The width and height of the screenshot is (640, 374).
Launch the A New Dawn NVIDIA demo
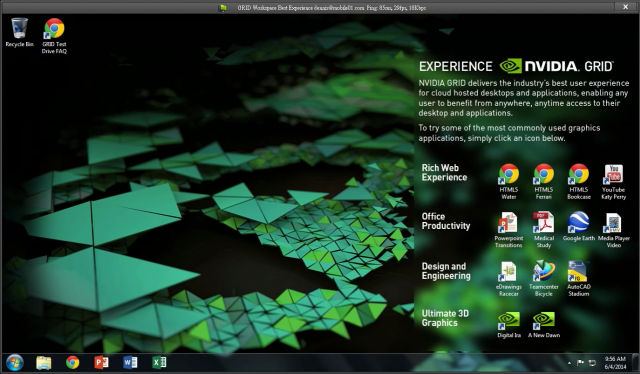pyautogui.click(x=544, y=325)
